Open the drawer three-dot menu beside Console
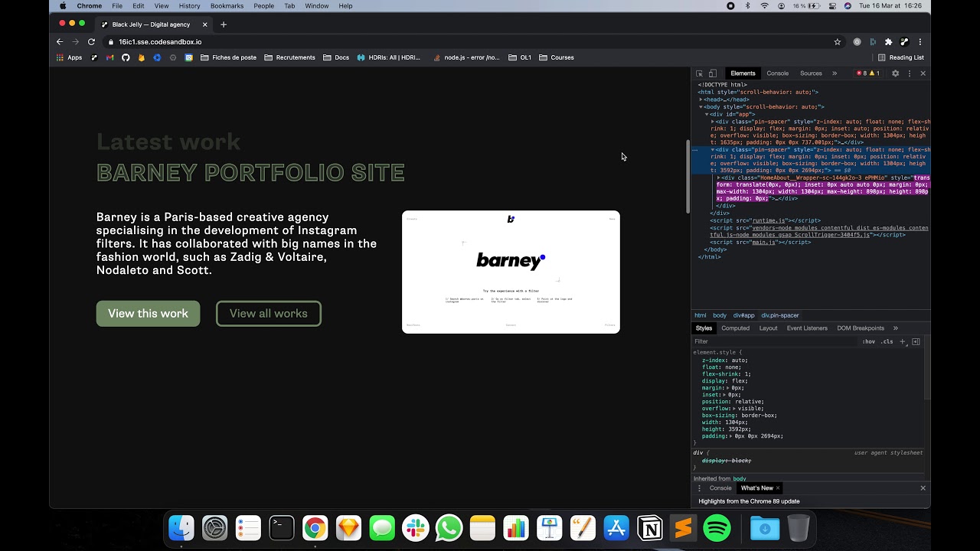This screenshot has height=551, width=980. coord(699,488)
